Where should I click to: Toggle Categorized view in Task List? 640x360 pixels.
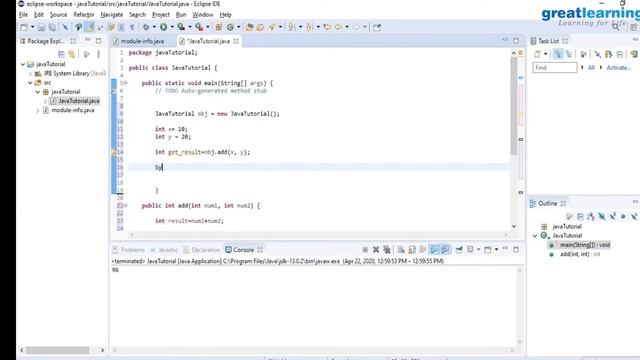(558, 54)
